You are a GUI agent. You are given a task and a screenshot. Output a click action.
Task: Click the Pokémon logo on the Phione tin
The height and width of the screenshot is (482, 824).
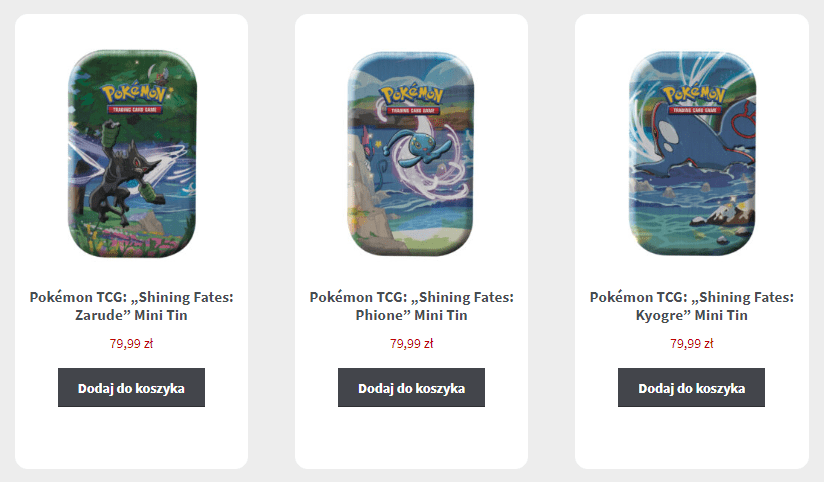click(x=411, y=95)
